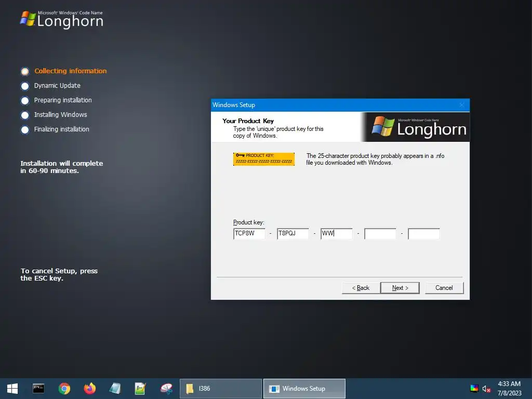532x399 pixels.
Task: Open the green notepad editor taskbar icon
Action: point(140,389)
